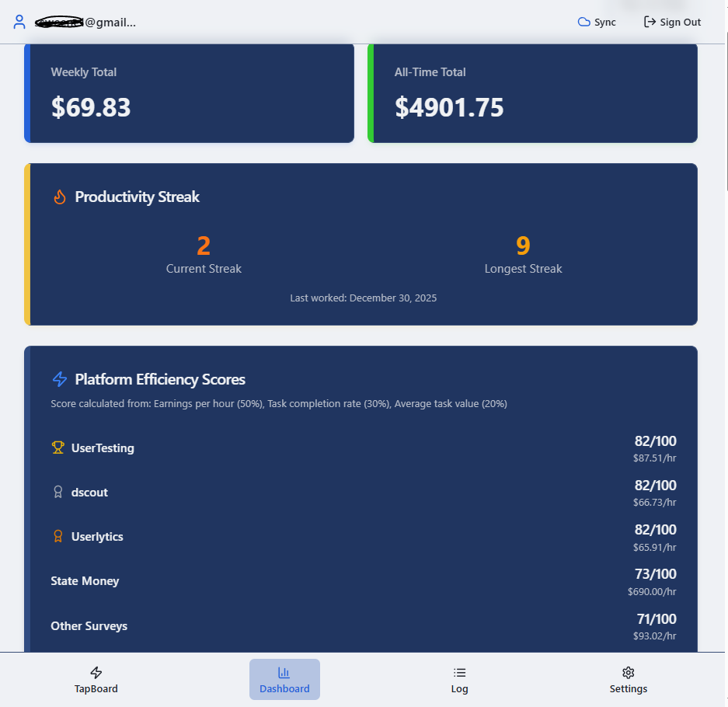Open the Settings tab
The width and height of the screenshot is (728, 707).
click(x=628, y=679)
